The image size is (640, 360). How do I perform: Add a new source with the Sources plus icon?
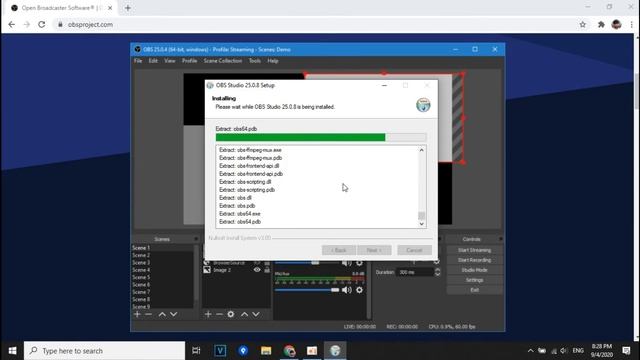(x=208, y=314)
